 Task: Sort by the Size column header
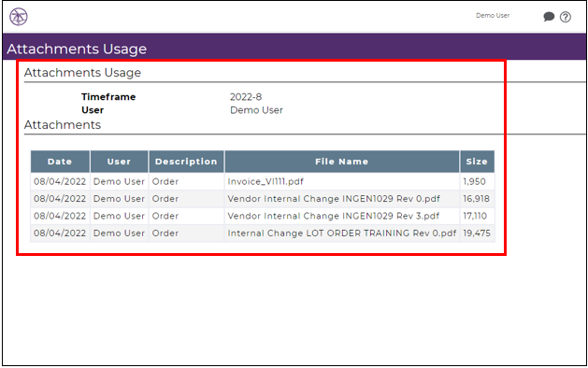click(477, 162)
